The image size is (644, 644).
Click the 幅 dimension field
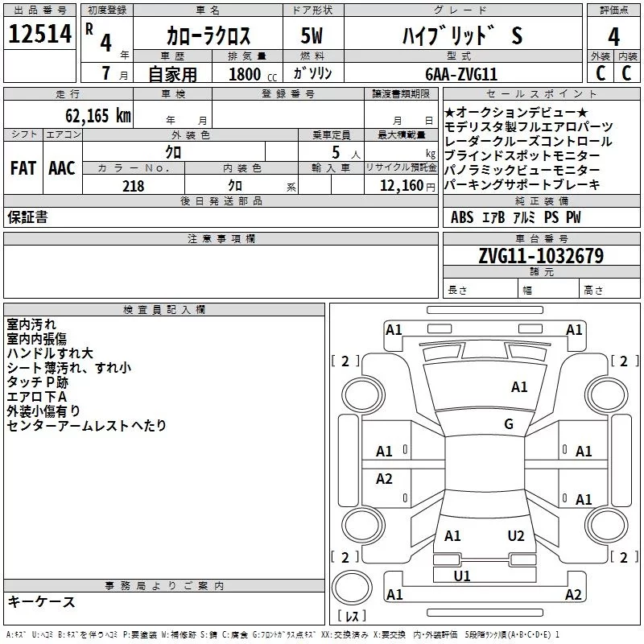click(548, 289)
